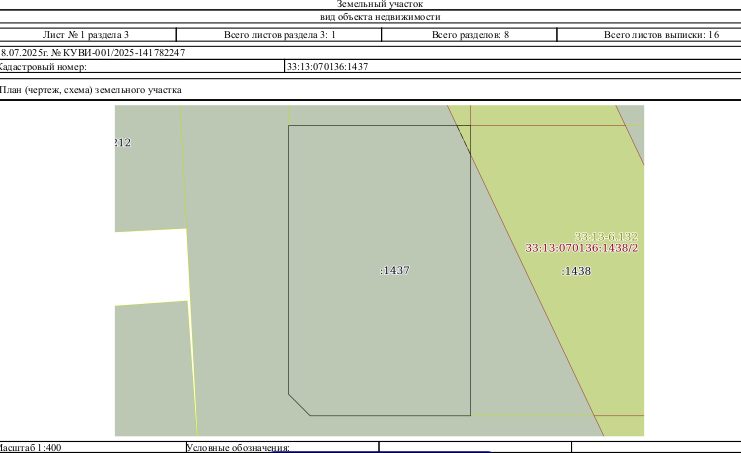Select the red 33:13:070136:1438/2 label
This screenshot has height=453, width=741.
[582, 248]
